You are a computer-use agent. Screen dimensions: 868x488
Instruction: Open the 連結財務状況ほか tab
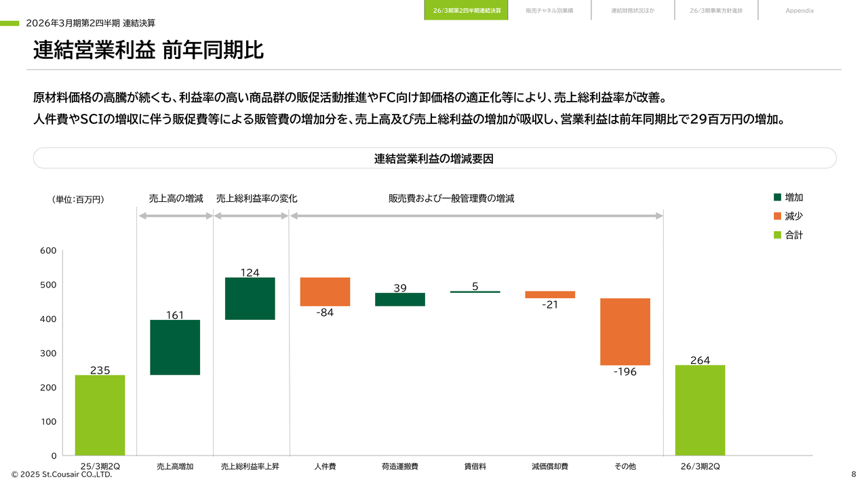click(x=633, y=10)
